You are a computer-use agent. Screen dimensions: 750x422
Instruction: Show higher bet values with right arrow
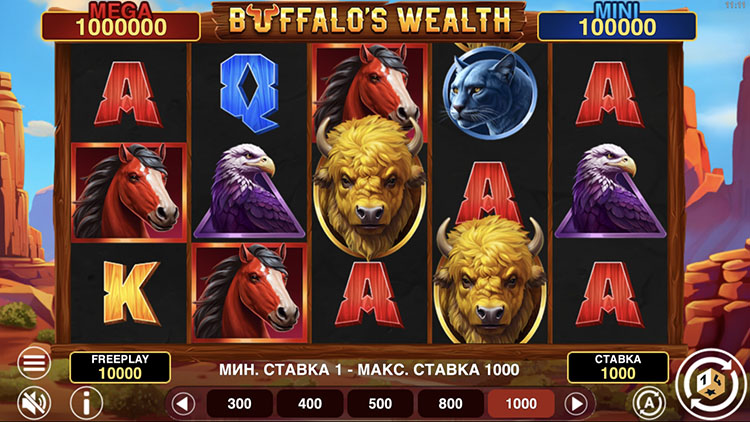click(x=576, y=404)
